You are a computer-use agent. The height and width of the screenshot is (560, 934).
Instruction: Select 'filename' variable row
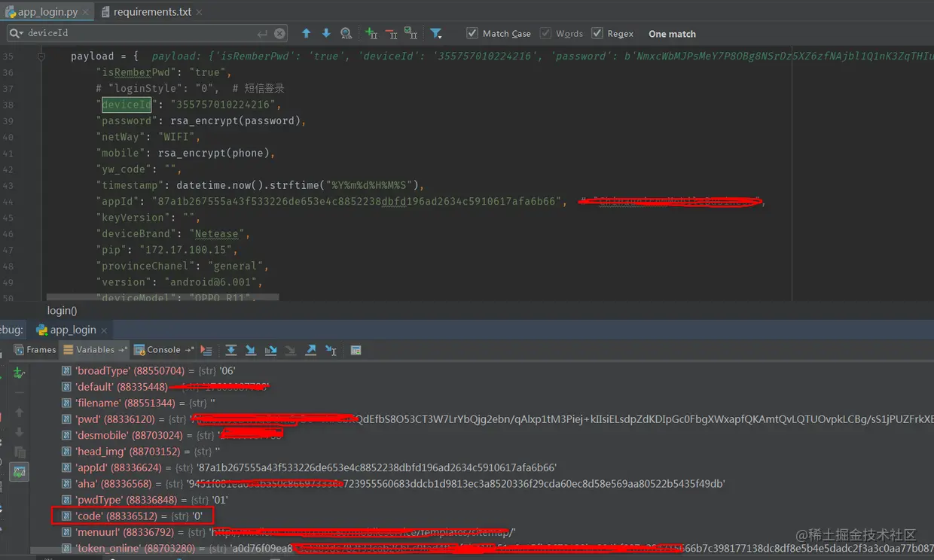139,403
